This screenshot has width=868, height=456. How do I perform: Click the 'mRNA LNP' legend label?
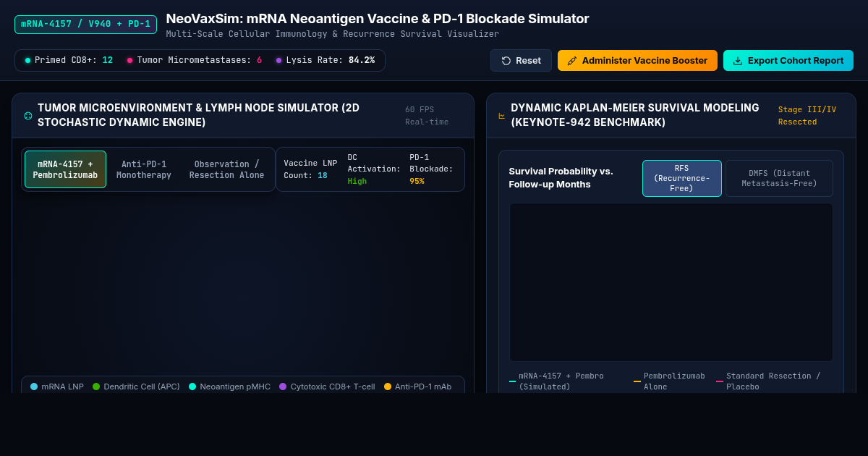coord(63,387)
